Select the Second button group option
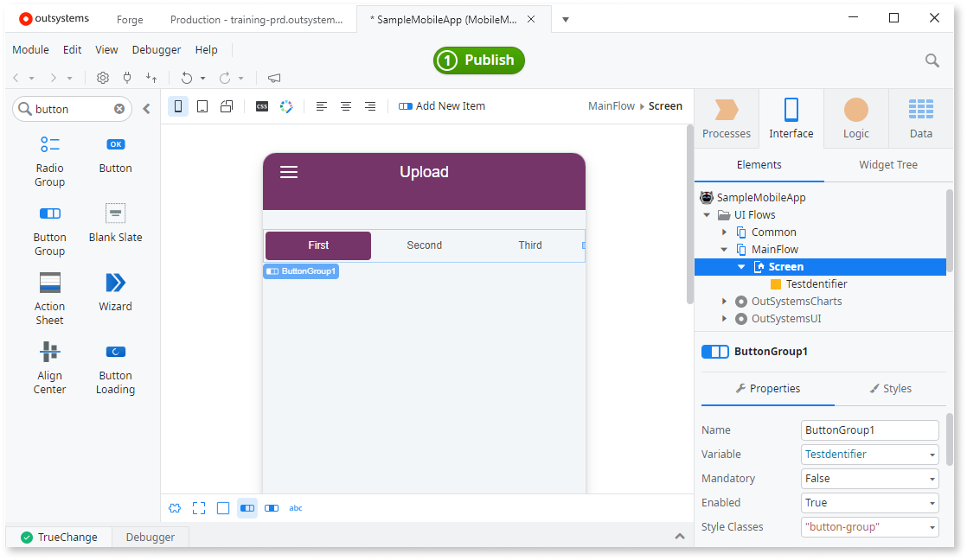Image resolution: width=967 pixels, height=560 pixels. pyautogui.click(x=424, y=245)
